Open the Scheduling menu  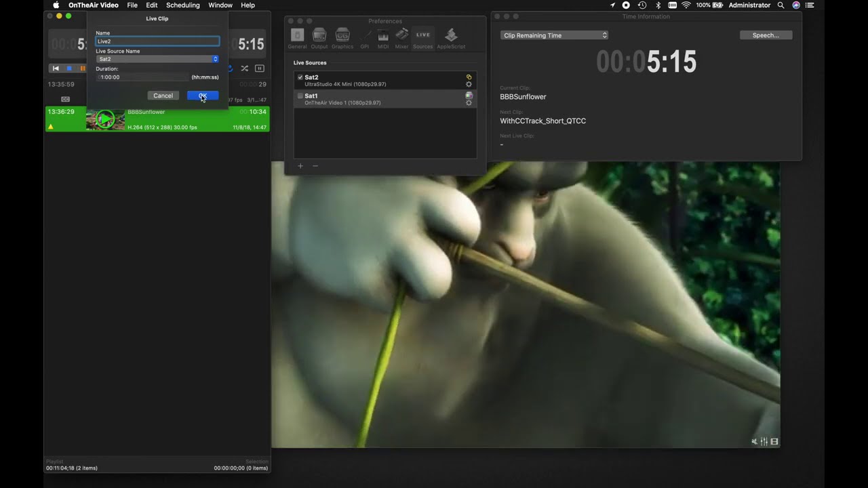coord(183,5)
